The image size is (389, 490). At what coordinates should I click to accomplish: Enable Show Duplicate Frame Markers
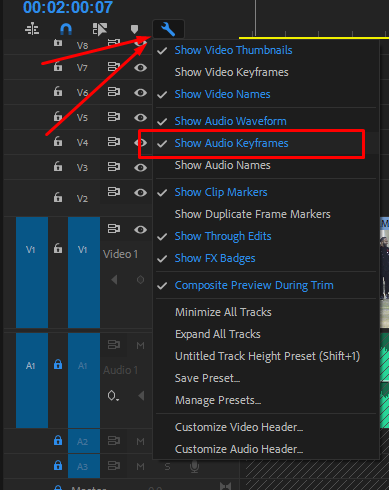tap(266, 214)
